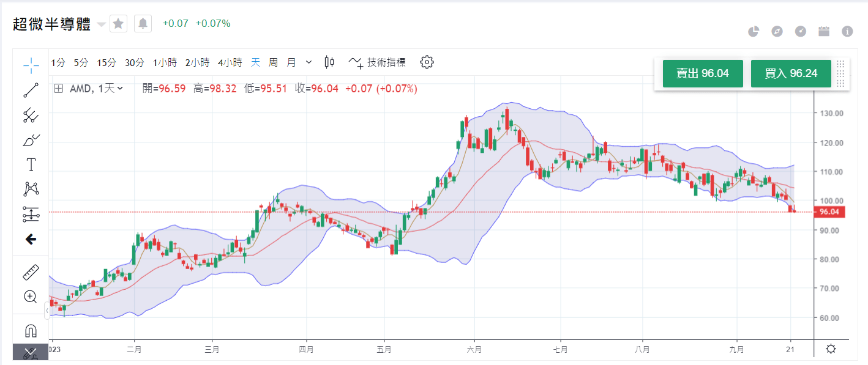Open the candlestick chart type selector

(x=329, y=62)
